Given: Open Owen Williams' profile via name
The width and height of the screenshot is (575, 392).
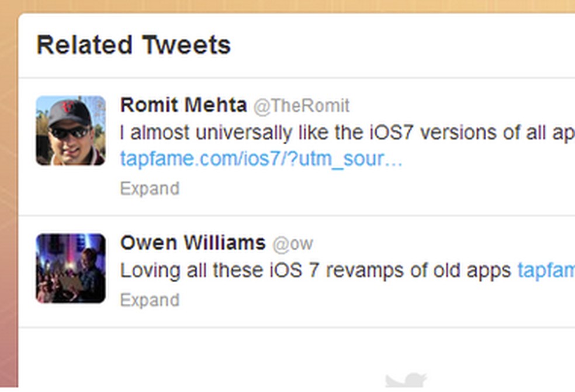Looking at the screenshot, I should click(193, 243).
